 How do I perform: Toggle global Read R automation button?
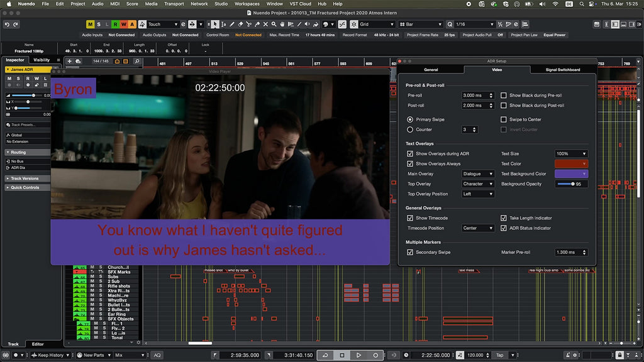(116, 25)
